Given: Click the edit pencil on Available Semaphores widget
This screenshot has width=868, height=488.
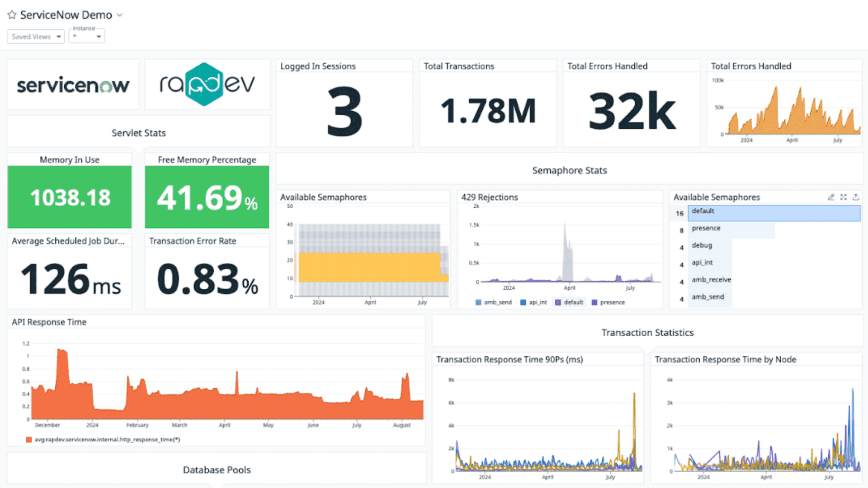Looking at the screenshot, I should (x=831, y=197).
